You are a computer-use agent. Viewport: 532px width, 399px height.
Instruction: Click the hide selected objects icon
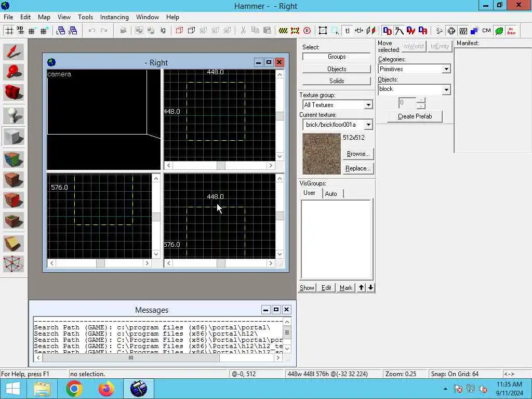pyautogui.click(x=179, y=31)
